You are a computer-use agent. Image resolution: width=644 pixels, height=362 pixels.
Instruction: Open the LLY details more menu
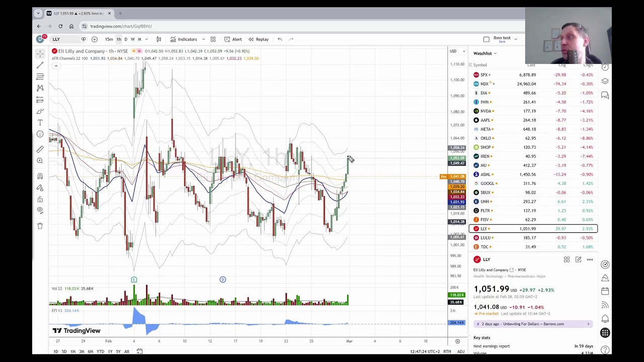pos(590,259)
